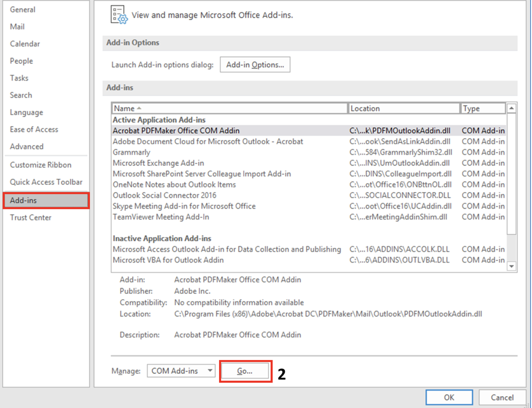532x408 pixels.
Task: Click the Add-ins settings gear icon
Action: pos(119,15)
